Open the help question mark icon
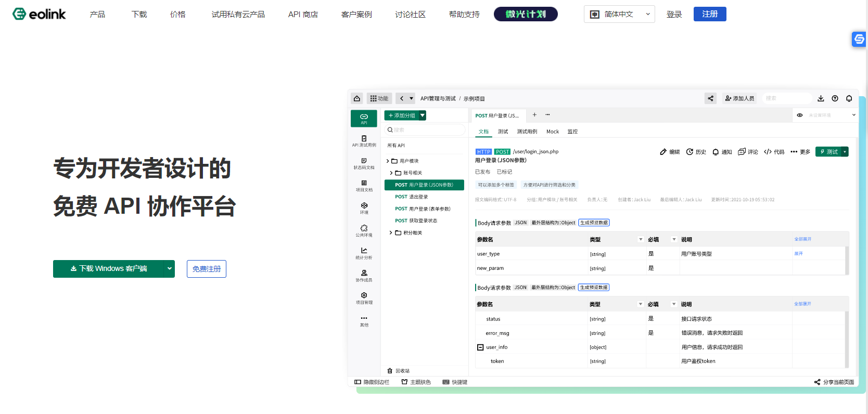Screen dimensions: 868x414 (x=835, y=98)
